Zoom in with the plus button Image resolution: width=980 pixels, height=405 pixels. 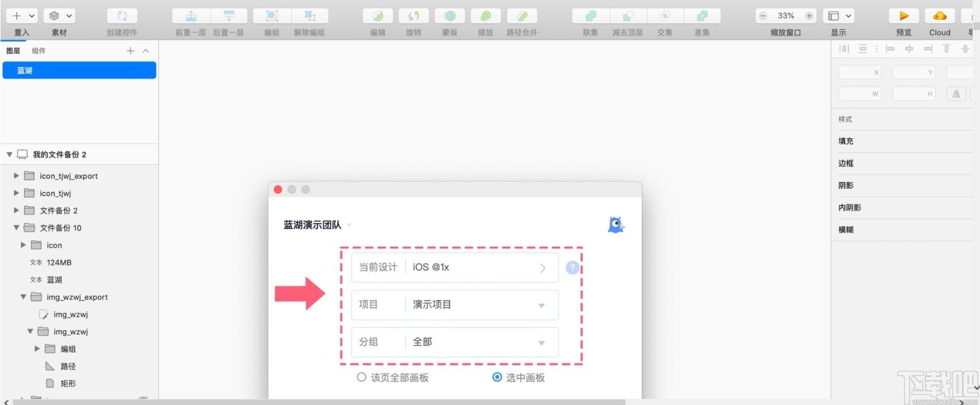(809, 16)
